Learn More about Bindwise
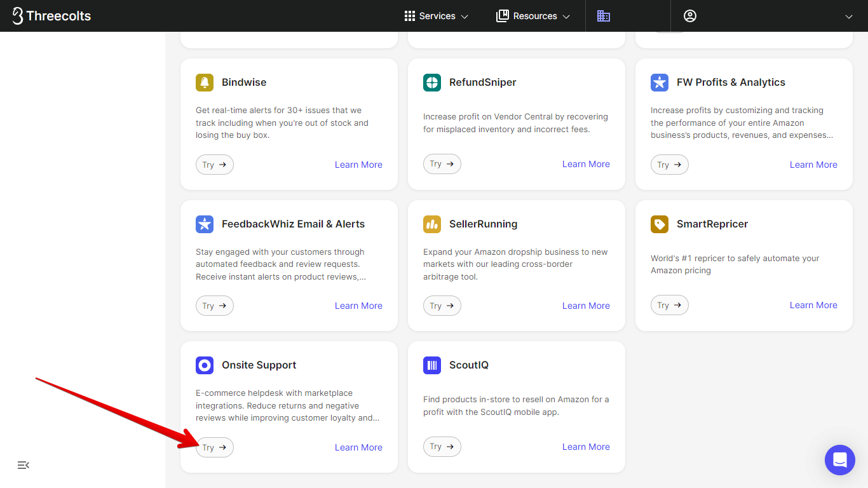This screenshot has width=868, height=488. 358,165
